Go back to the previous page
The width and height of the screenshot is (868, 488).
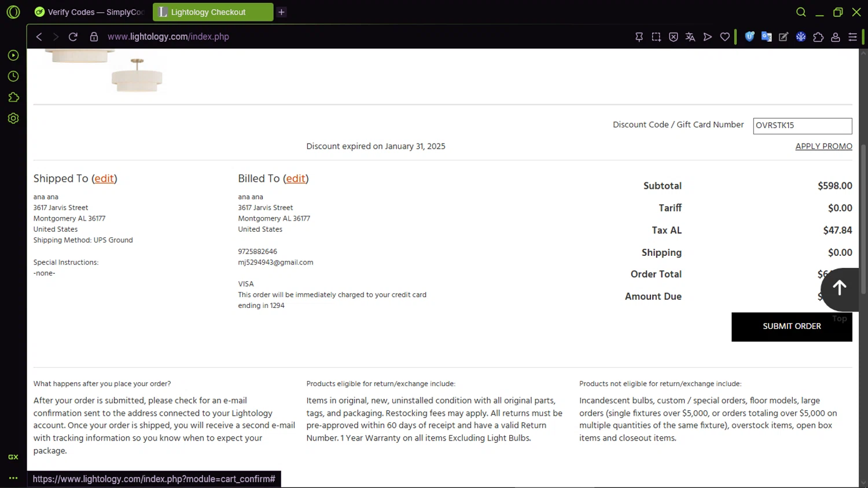pos(39,36)
